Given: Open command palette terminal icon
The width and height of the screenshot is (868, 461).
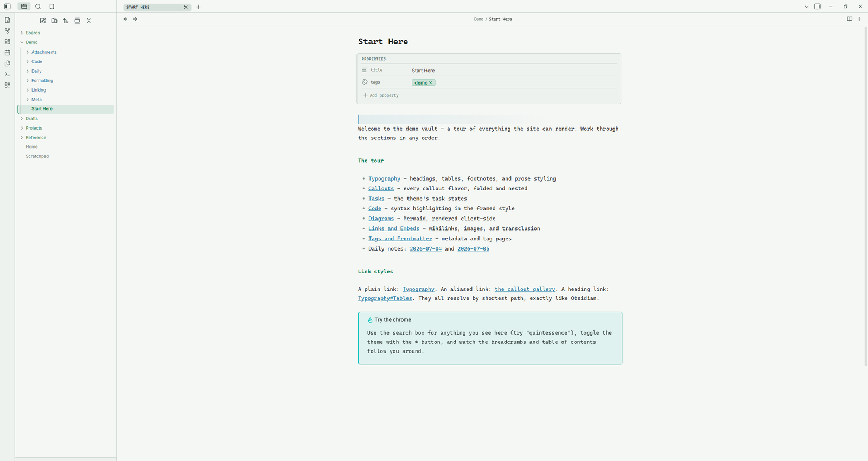Looking at the screenshot, I should 8,74.
